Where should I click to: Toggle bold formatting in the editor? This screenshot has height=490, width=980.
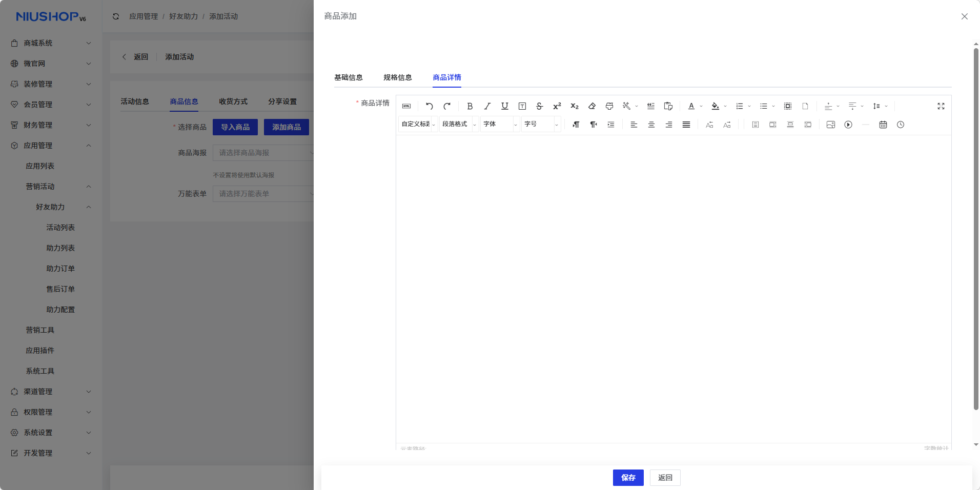click(x=469, y=106)
